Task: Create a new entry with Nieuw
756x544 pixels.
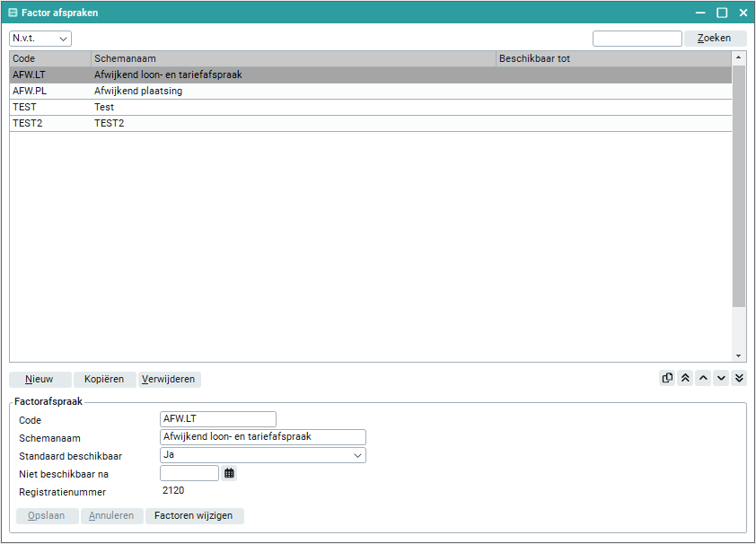Action: [x=40, y=379]
